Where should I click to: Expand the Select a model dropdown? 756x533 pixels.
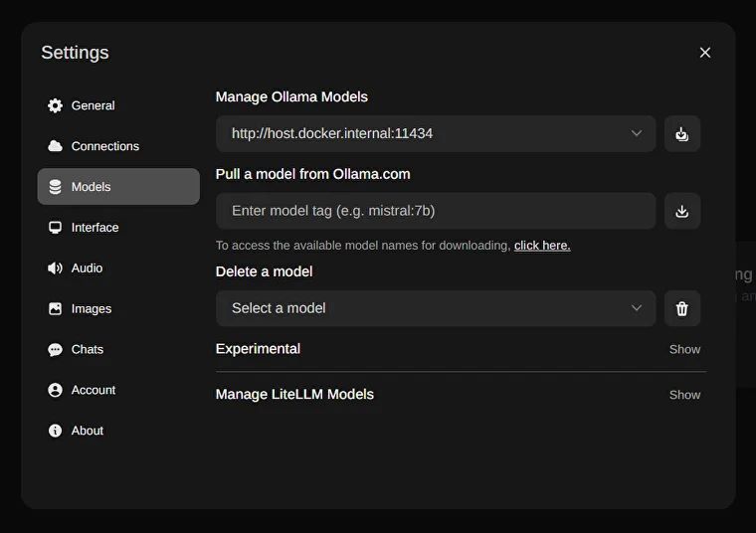(x=436, y=308)
